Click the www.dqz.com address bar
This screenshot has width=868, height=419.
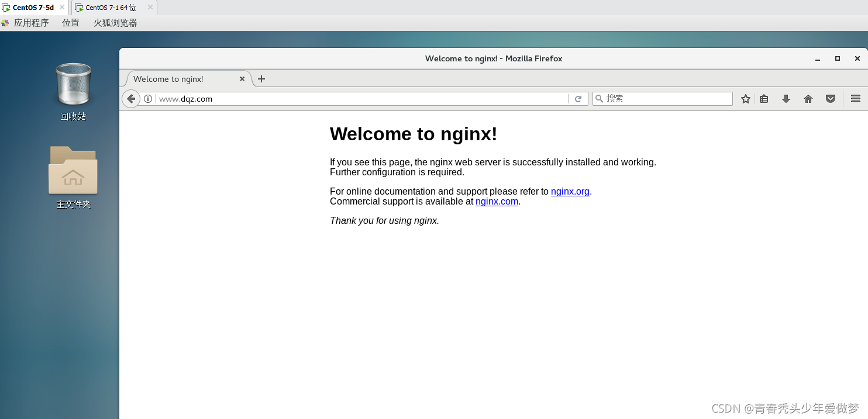click(x=363, y=99)
